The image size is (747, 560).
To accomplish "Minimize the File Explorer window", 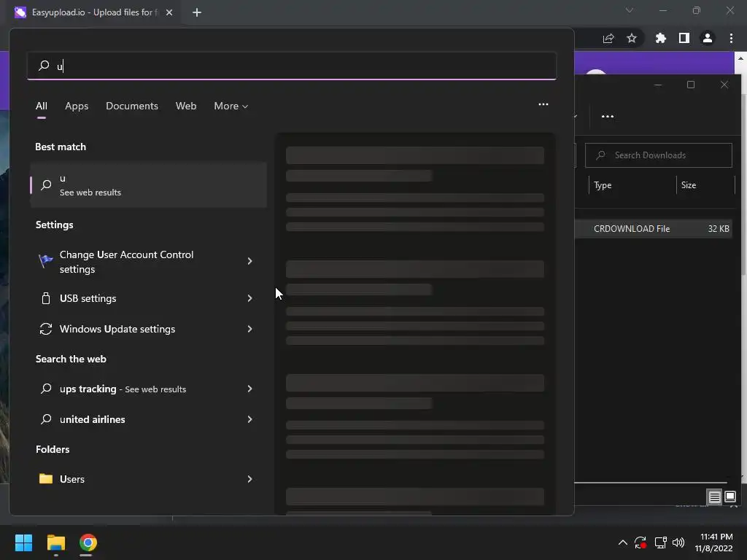I will [658, 85].
